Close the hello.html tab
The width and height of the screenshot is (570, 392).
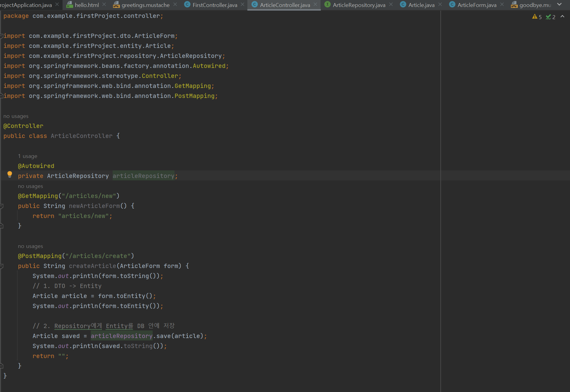click(104, 5)
